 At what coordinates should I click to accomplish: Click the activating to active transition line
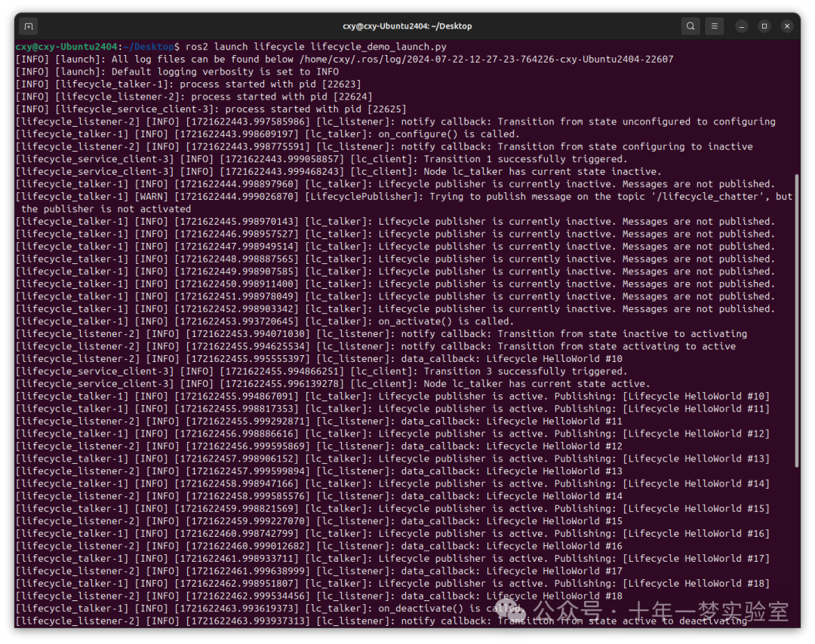pos(376,346)
